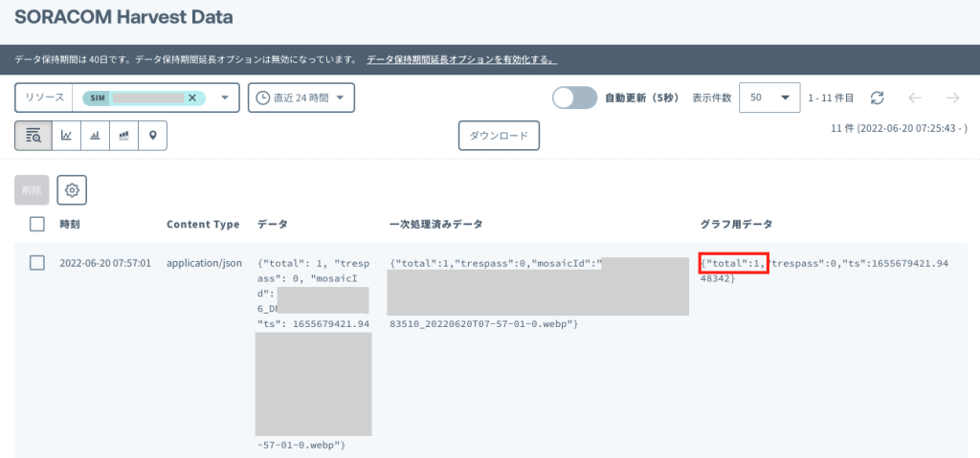
Task: Click the 削除 delete button
Action: click(x=32, y=190)
